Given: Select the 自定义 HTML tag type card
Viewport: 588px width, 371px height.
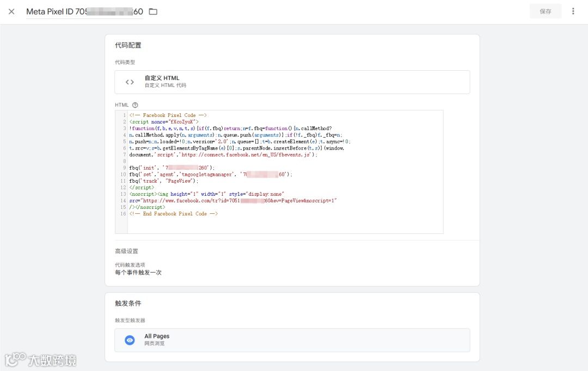Looking at the screenshot, I should click(292, 82).
